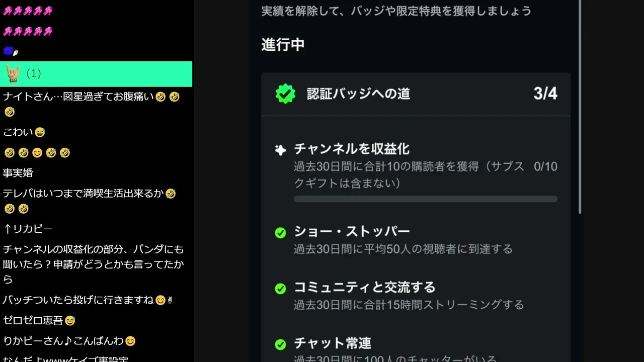Image resolution: width=644 pixels, height=362 pixels.
Task: Click the blue emote icon in chat
Action: pos(8,51)
